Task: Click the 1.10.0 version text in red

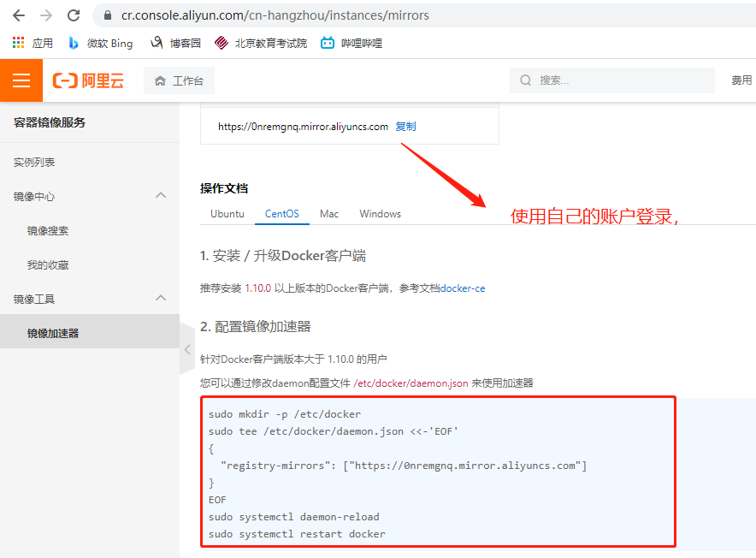Action: 258,288
